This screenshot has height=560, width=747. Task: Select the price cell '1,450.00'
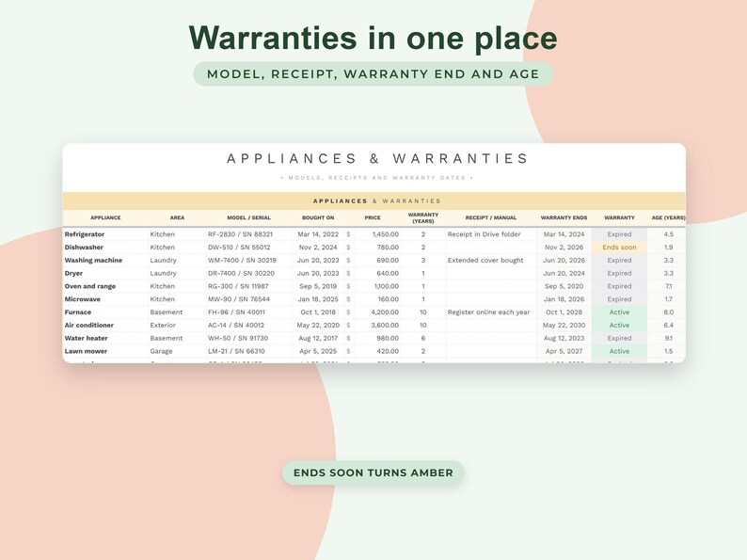[386, 234]
